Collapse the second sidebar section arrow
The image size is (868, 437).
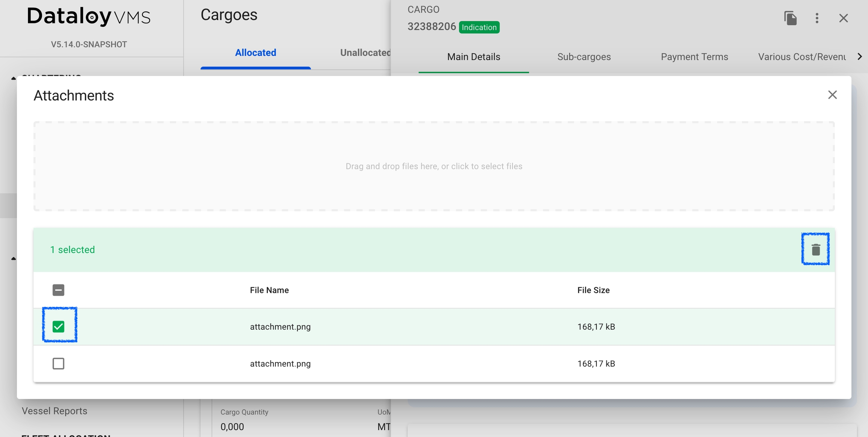(14, 259)
